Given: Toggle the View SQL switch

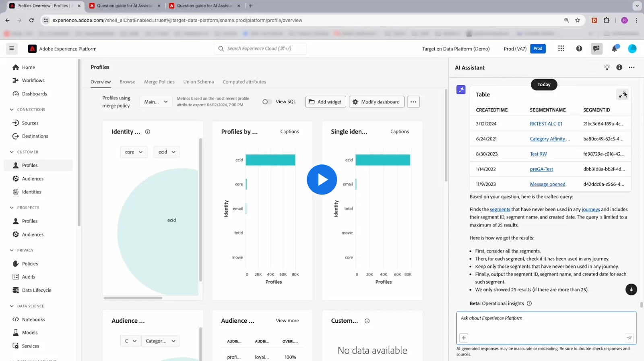Looking at the screenshot, I should tap(267, 102).
